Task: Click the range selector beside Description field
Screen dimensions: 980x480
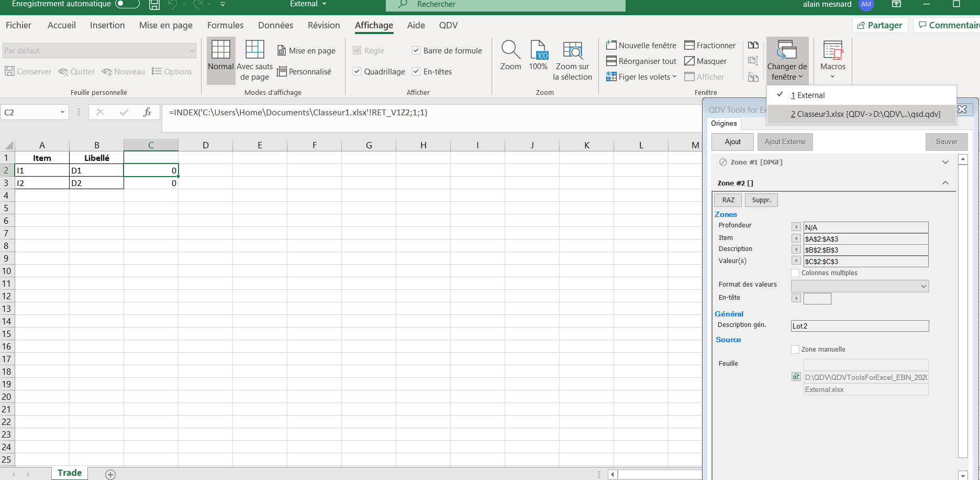Action: pyautogui.click(x=796, y=249)
